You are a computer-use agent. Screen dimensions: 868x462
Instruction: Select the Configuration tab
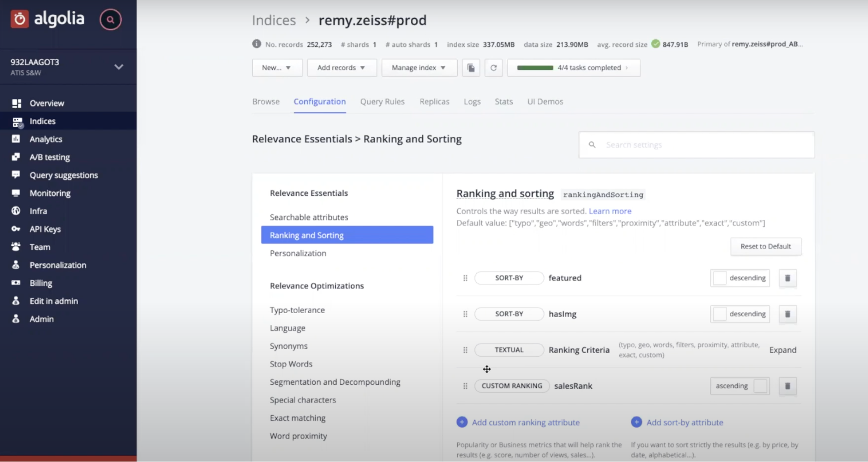pyautogui.click(x=320, y=102)
